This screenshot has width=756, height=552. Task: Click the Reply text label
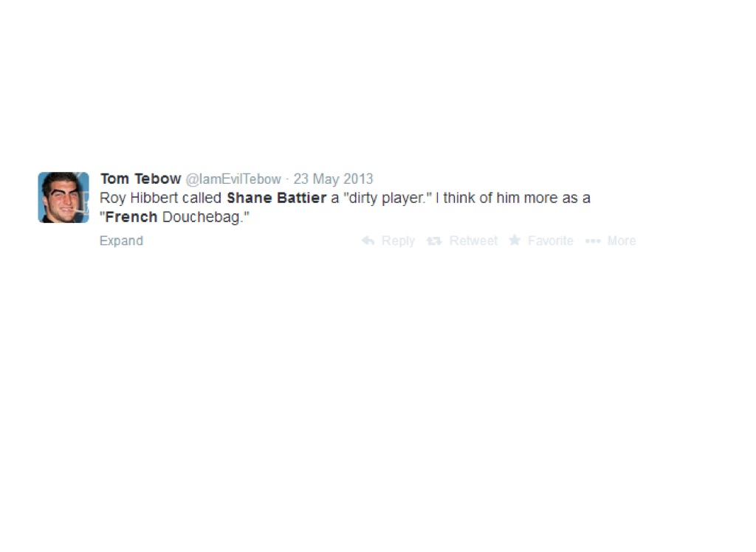point(398,241)
